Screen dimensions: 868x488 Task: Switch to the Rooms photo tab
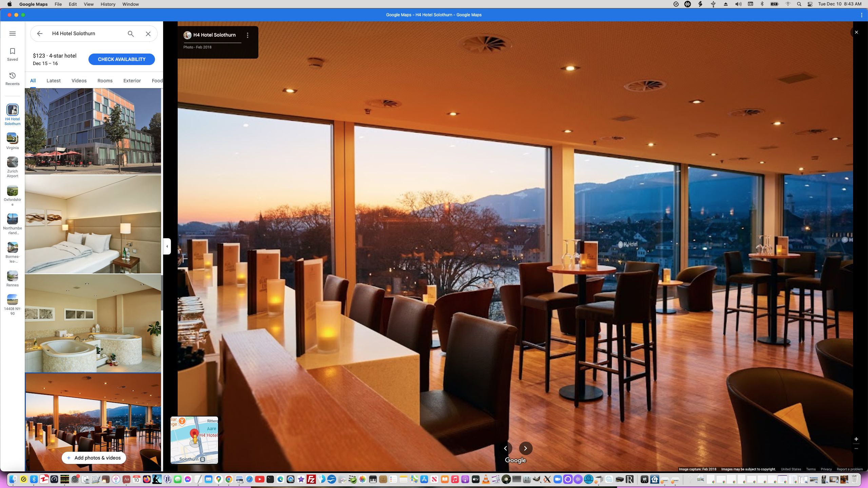coord(105,81)
